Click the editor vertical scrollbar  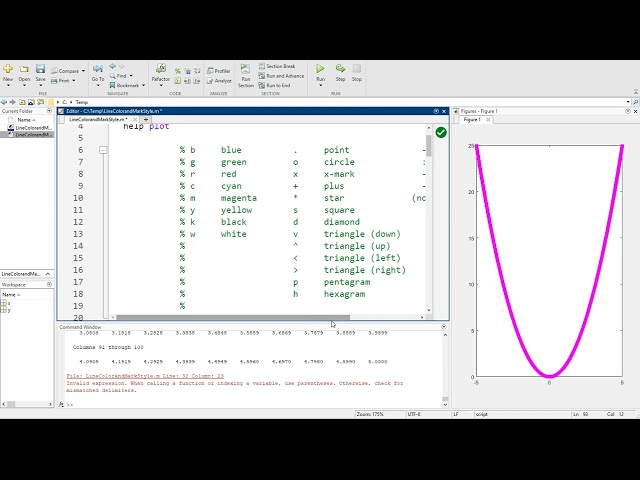pos(429,145)
